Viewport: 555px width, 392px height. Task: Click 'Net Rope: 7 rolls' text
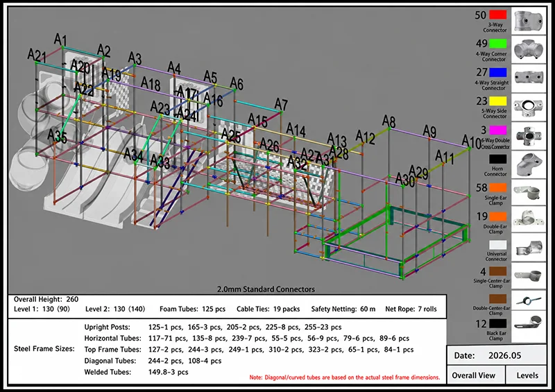pos(411,309)
